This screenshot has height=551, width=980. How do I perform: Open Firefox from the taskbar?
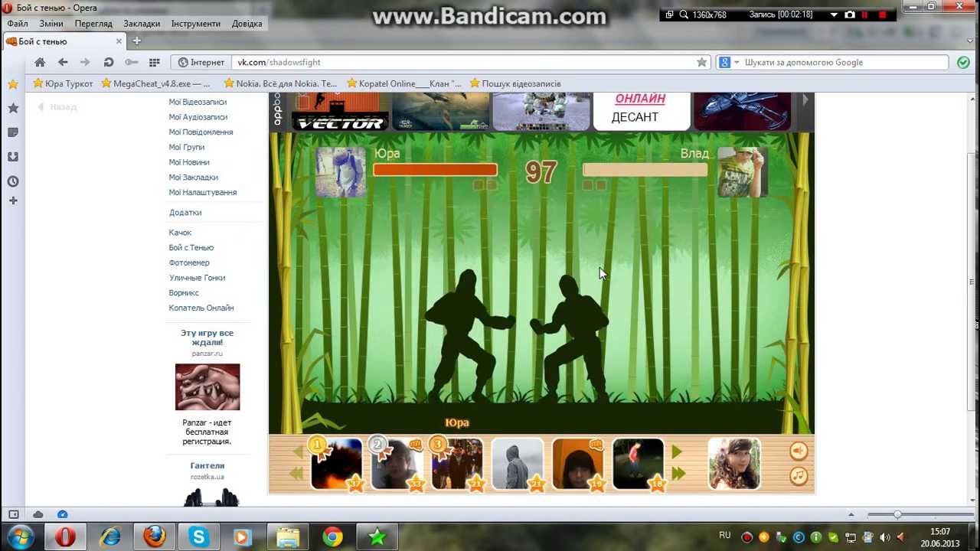click(x=155, y=537)
